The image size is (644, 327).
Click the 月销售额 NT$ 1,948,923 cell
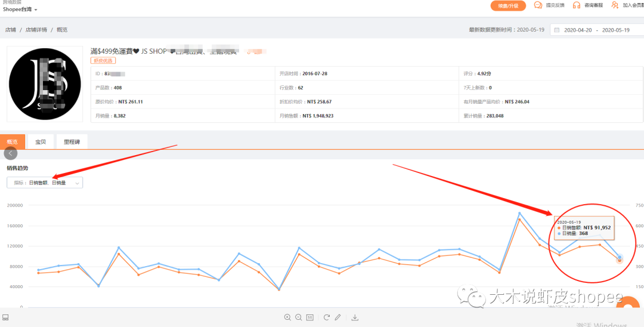(x=367, y=115)
